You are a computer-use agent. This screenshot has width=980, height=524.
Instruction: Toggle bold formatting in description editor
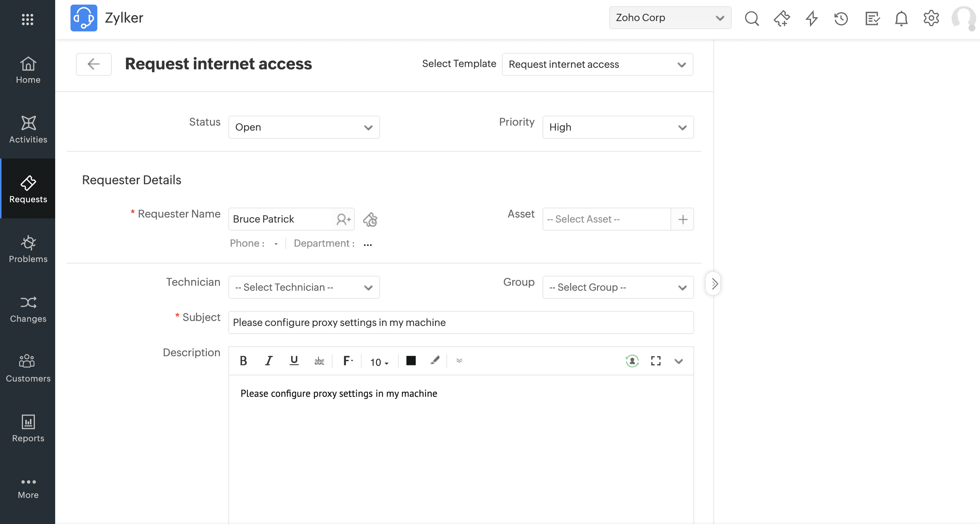(243, 361)
